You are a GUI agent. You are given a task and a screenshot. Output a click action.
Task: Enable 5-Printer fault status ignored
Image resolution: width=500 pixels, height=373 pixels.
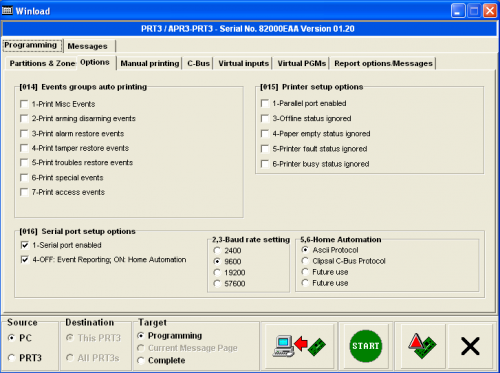tap(265, 149)
